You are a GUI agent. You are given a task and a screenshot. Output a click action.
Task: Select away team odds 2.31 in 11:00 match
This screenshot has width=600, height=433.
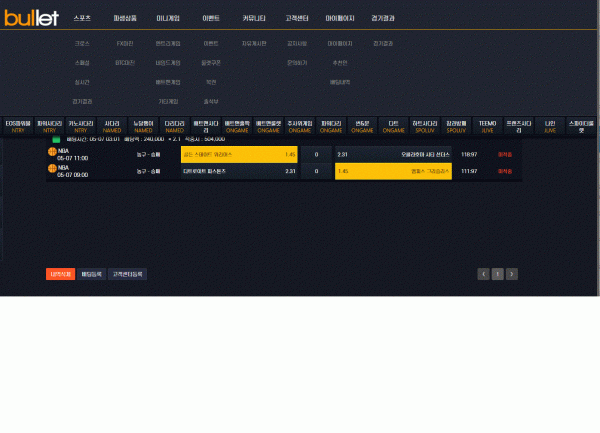click(393, 155)
